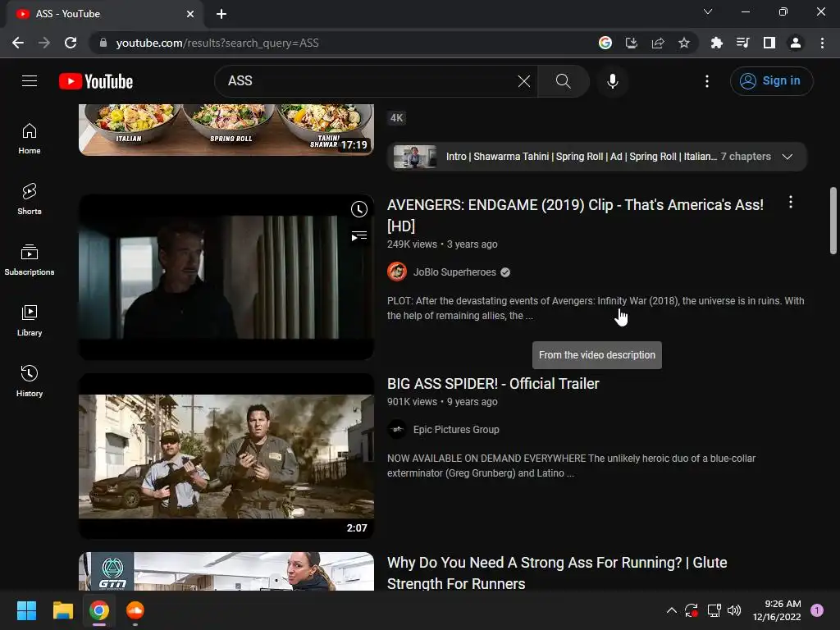Screen dimensions: 840x630
Task: Add Avengers clip to Watch later
Action: click(x=359, y=209)
